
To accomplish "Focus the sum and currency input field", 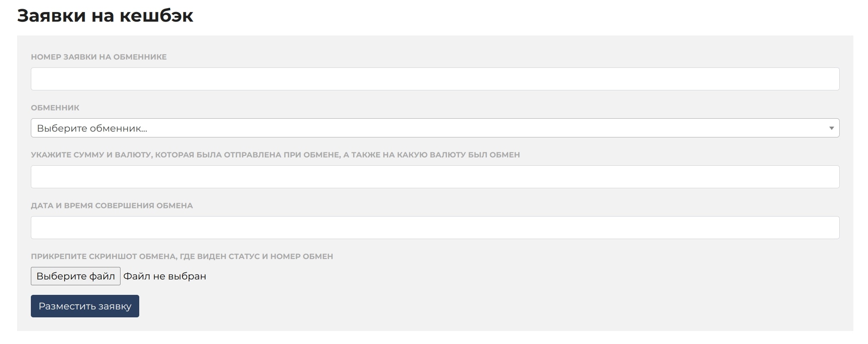I will tap(435, 177).
